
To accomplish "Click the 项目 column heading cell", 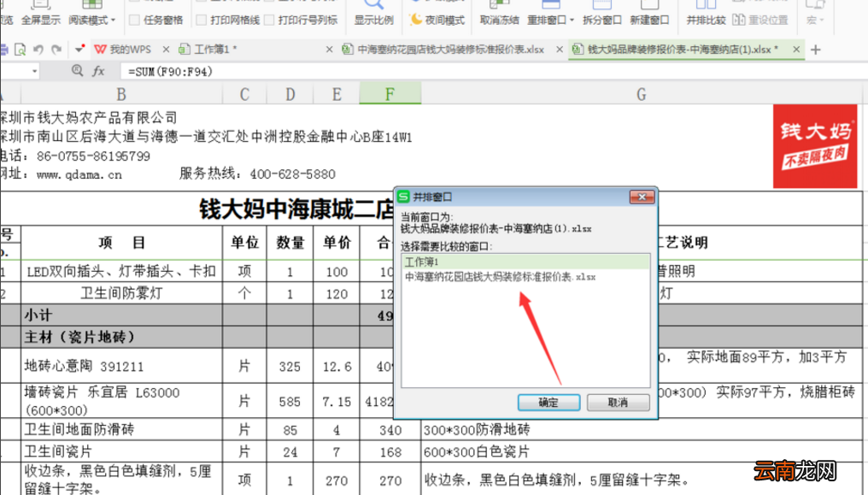I will (121, 243).
